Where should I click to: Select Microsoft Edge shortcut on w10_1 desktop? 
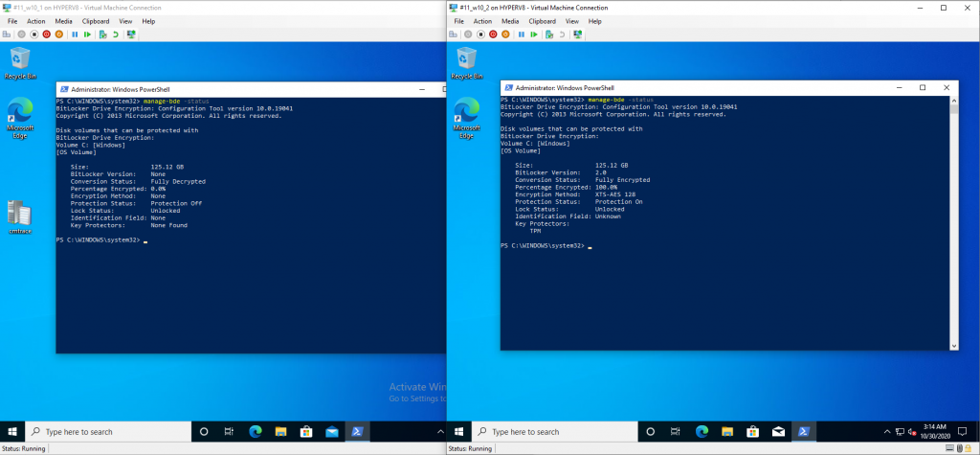point(21,118)
